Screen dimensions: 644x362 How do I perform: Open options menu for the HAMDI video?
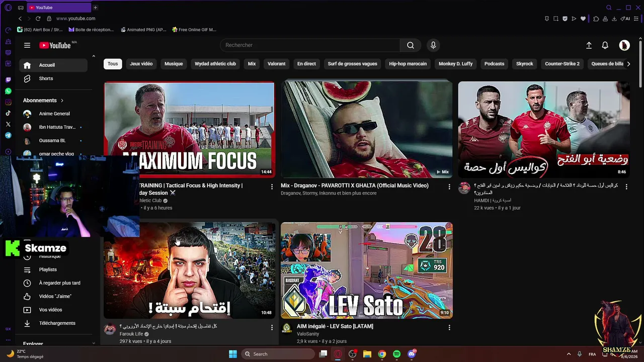pos(626,187)
